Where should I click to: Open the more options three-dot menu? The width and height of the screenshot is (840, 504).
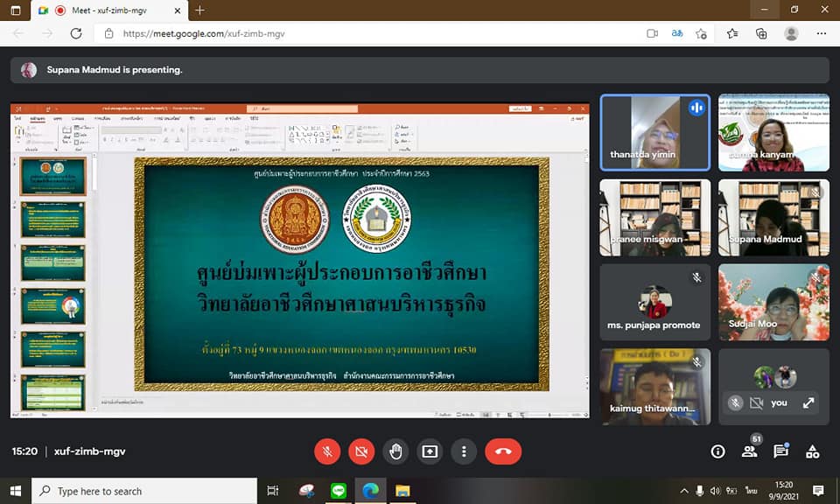(x=464, y=451)
